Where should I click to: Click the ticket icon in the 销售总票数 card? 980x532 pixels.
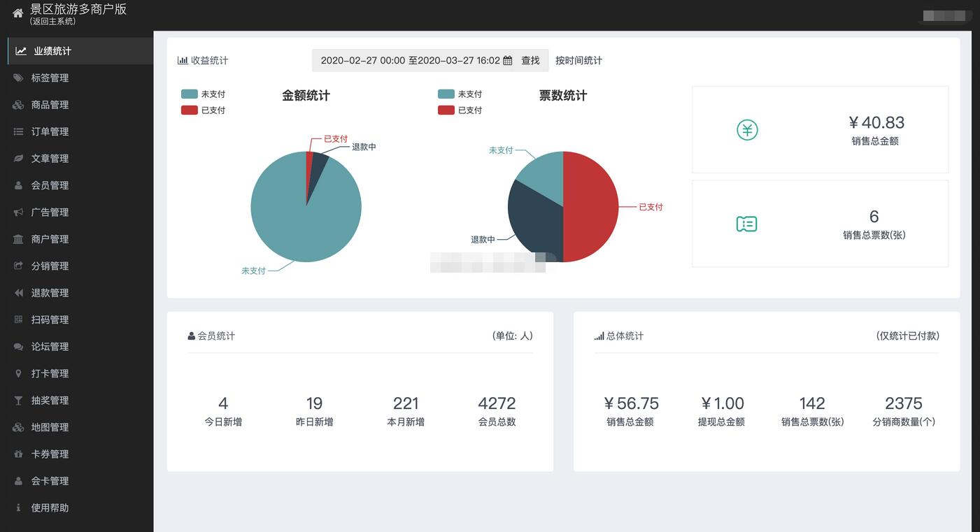pyautogui.click(x=746, y=224)
